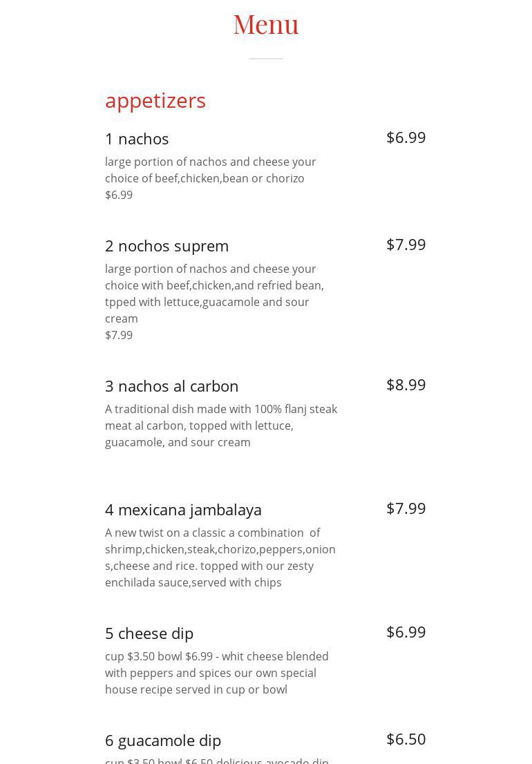The height and width of the screenshot is (764, 532).
Task: Select the 5 cheese dip title
Action: [149, 633]
